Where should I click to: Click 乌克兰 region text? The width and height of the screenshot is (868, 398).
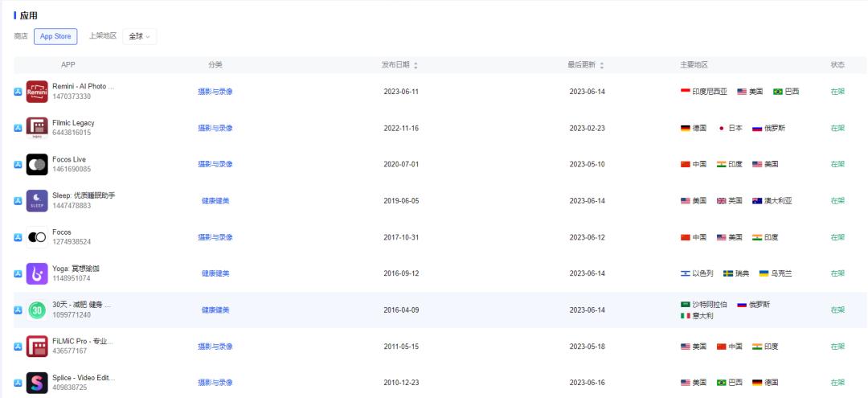pyautogui.click(x=782, y=273)
